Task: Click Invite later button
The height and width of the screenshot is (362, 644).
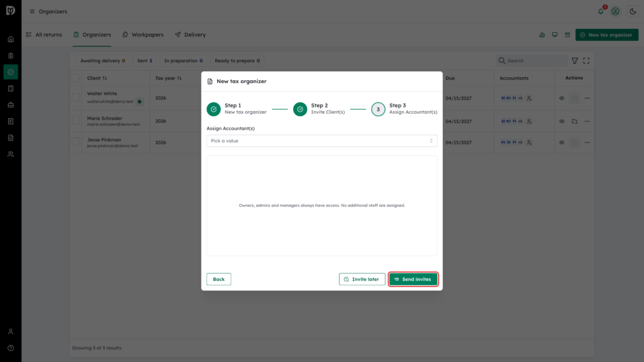Action: pyautogui.click(x=362, y=279)
